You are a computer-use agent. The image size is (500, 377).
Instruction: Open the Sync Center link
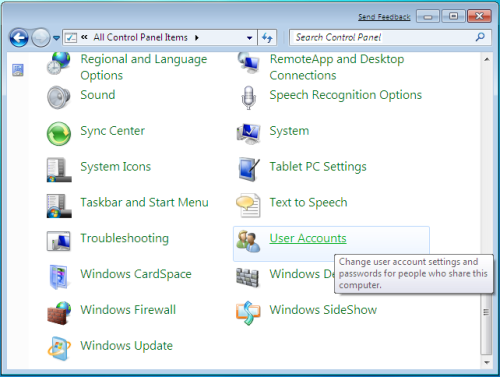pos(113,131)
